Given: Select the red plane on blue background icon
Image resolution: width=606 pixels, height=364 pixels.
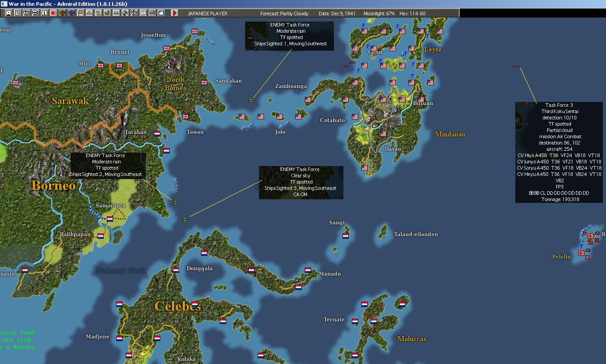Looking at the screenshot, I should 71,13.
